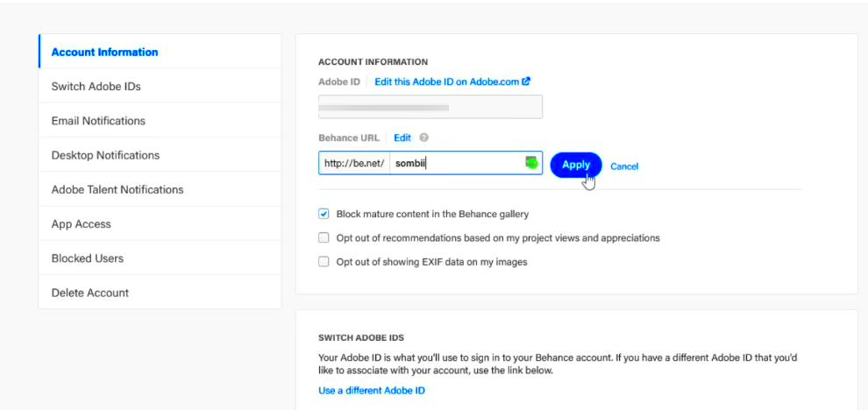This screenshot has height=410, width=868.
Task: Enable opt out of showing EXIF data
Action: [x=324, y=262]
